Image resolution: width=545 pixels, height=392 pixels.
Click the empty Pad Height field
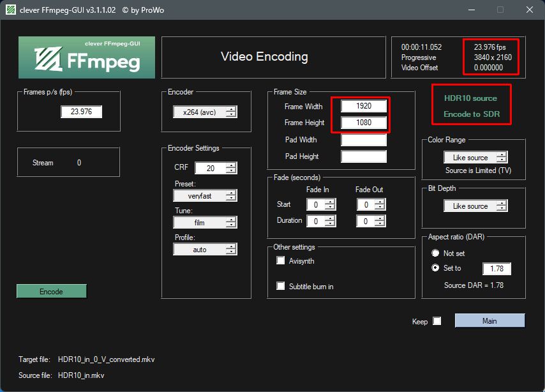[x=364, y=156]
